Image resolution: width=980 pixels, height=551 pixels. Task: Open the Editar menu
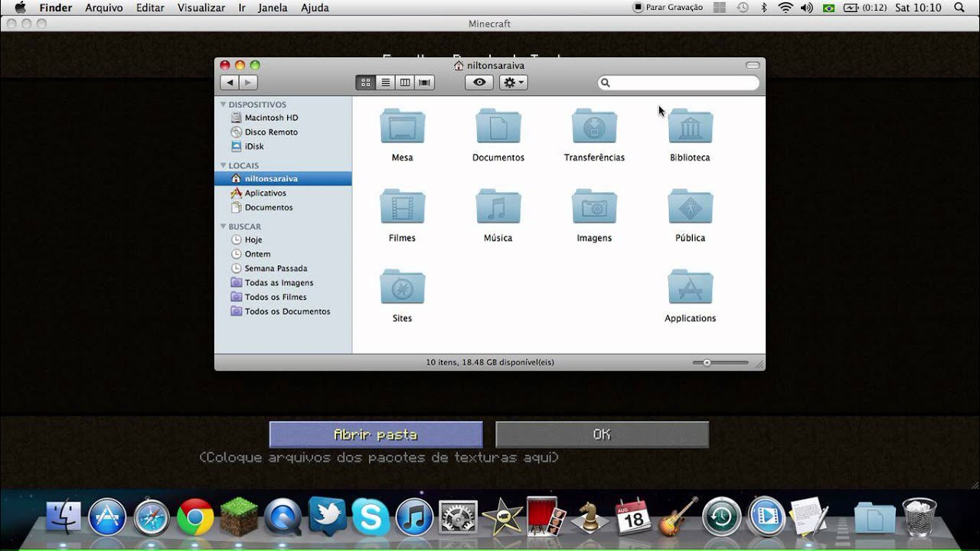tap(150, 8)
